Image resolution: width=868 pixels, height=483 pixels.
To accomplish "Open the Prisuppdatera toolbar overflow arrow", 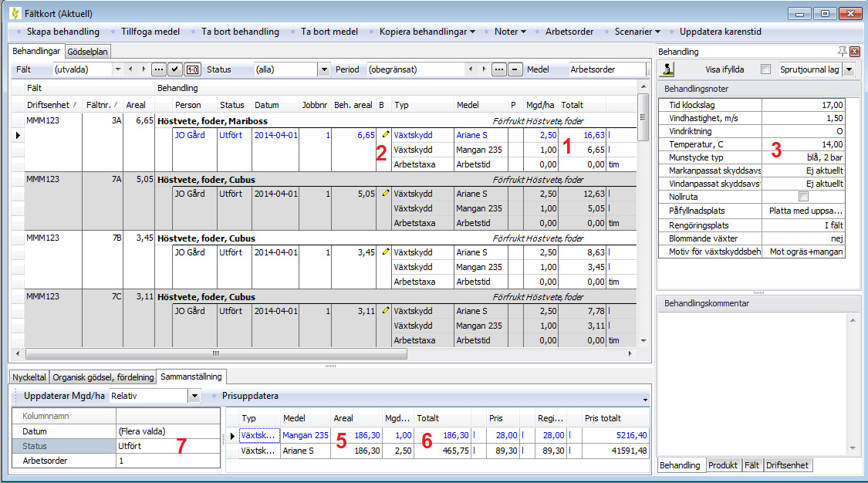I will point(645,400).
